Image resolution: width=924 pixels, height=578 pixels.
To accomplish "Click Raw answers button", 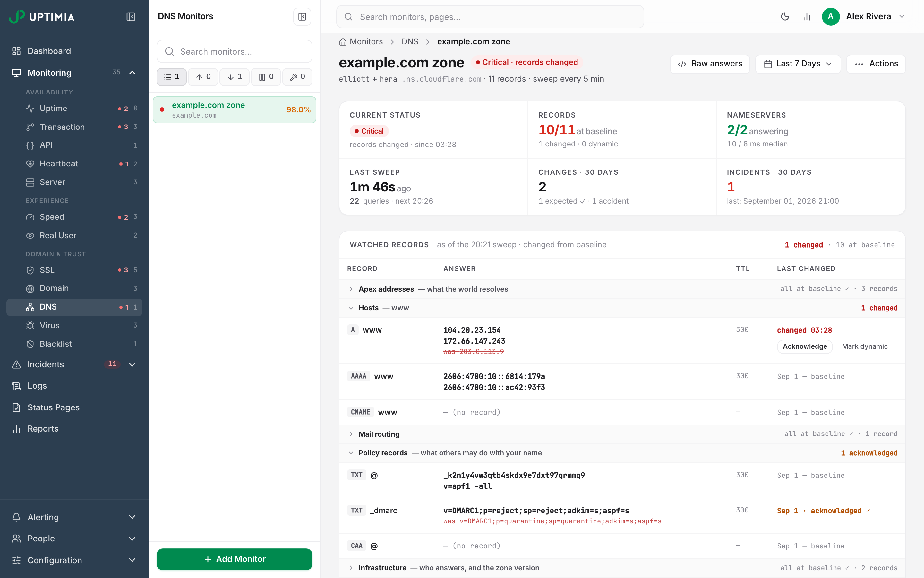I will 710,64.
